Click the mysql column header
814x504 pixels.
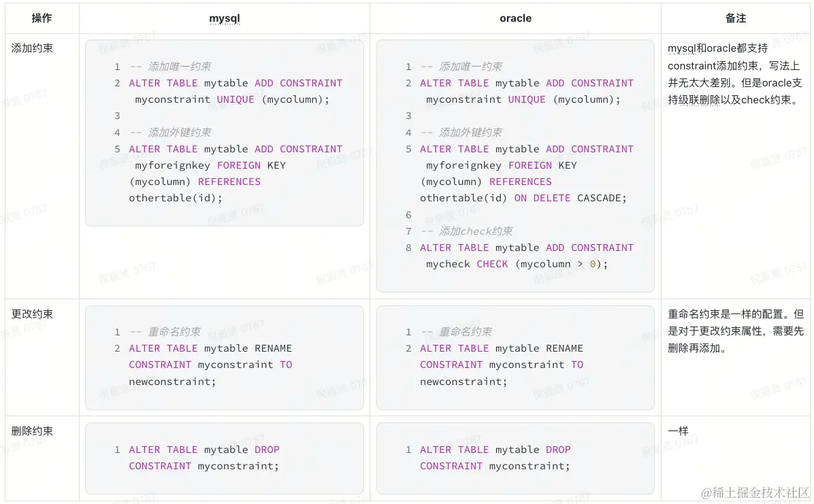[225, 18]
